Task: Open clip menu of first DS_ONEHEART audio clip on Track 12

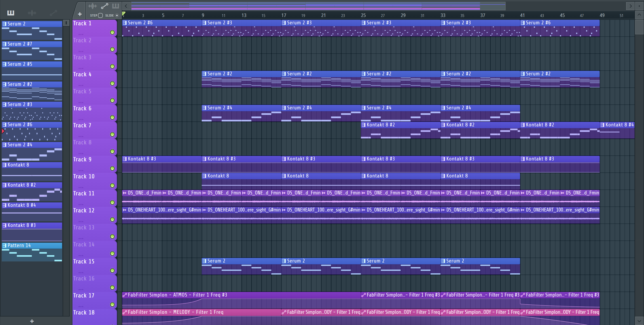Action: coord(125,210)
